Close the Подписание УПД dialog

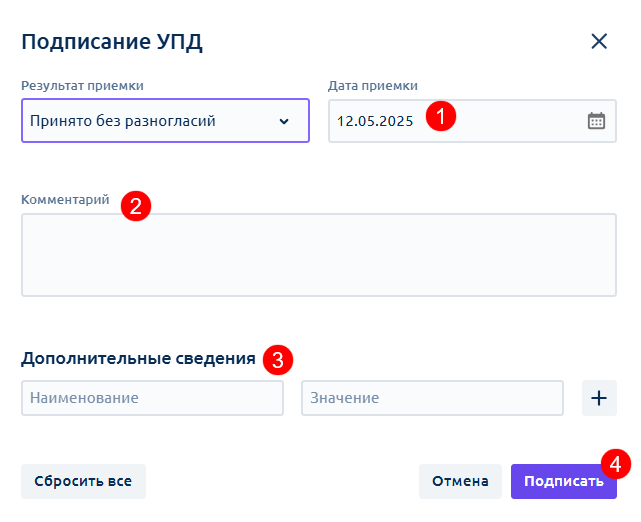pyautogui.click(x=599, y=41)
